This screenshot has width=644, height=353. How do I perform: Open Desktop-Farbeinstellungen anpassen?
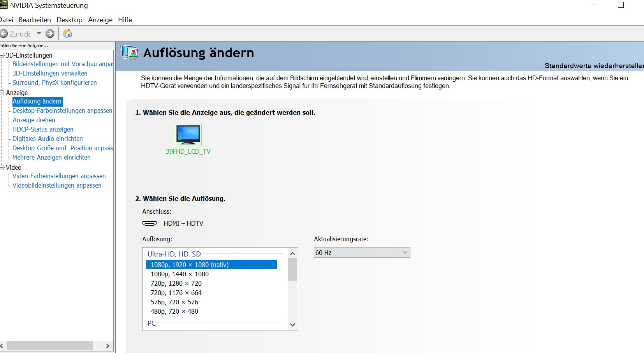click(x=62, y=111)
